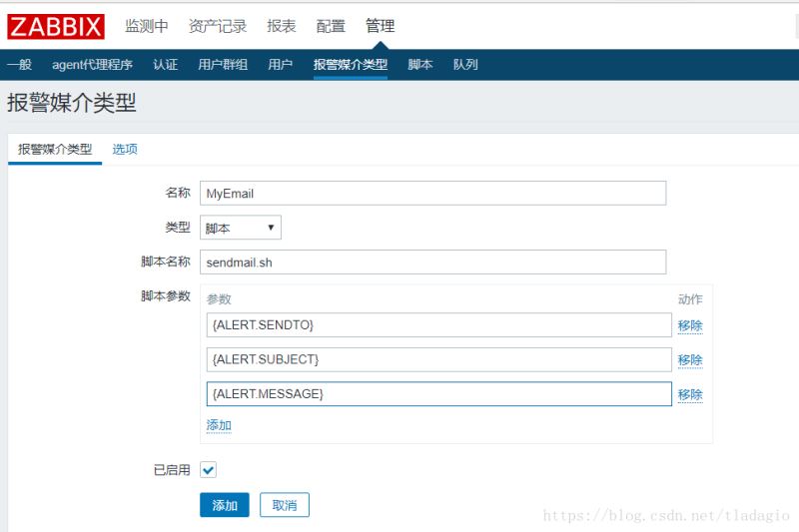Switch to the 选项 tab
Viewport: 799px width, 532px height.
(x=125, y=149)
